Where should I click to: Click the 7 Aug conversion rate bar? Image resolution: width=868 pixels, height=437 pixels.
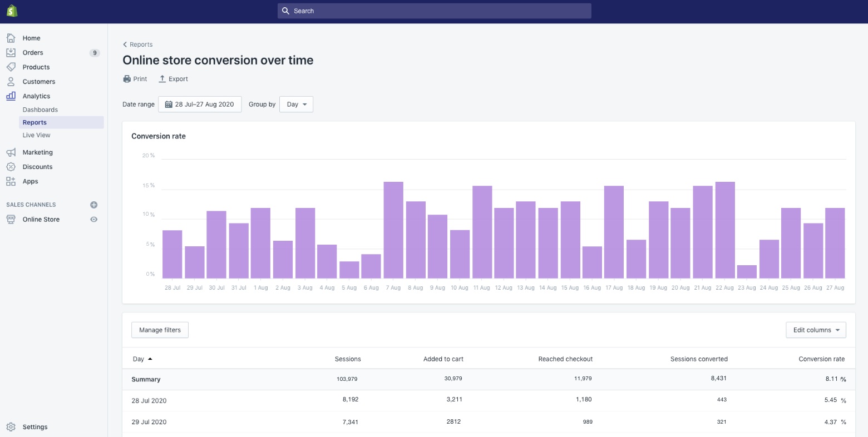(393, 230)
